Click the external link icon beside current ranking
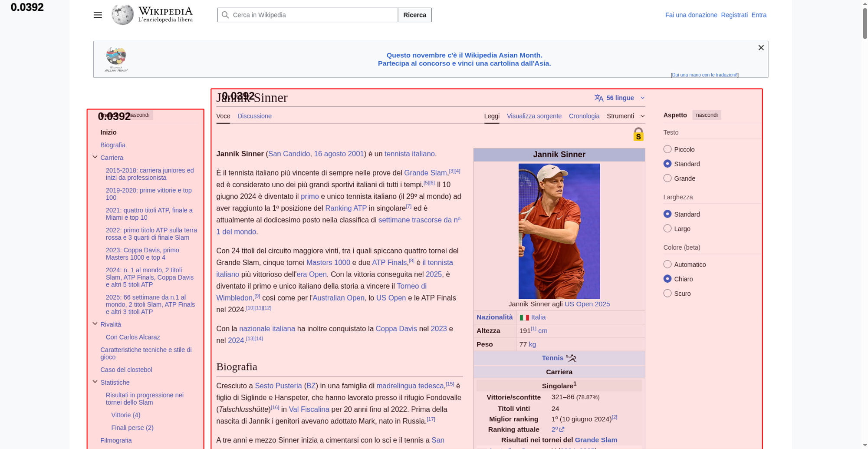The width and height of the screenshot is (868, 449). [x=562, y=429]
